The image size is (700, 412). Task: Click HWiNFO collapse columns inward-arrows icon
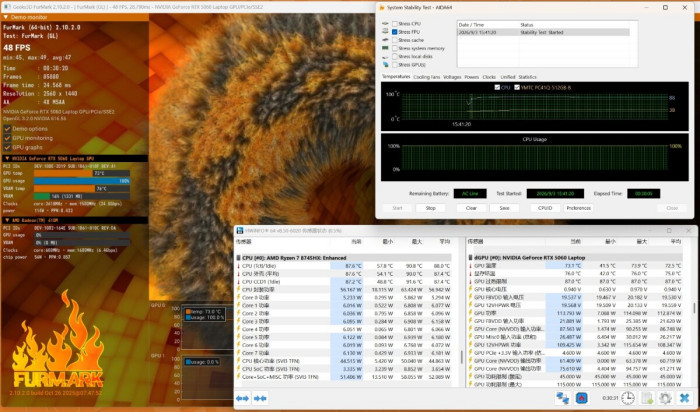point(260,398)
